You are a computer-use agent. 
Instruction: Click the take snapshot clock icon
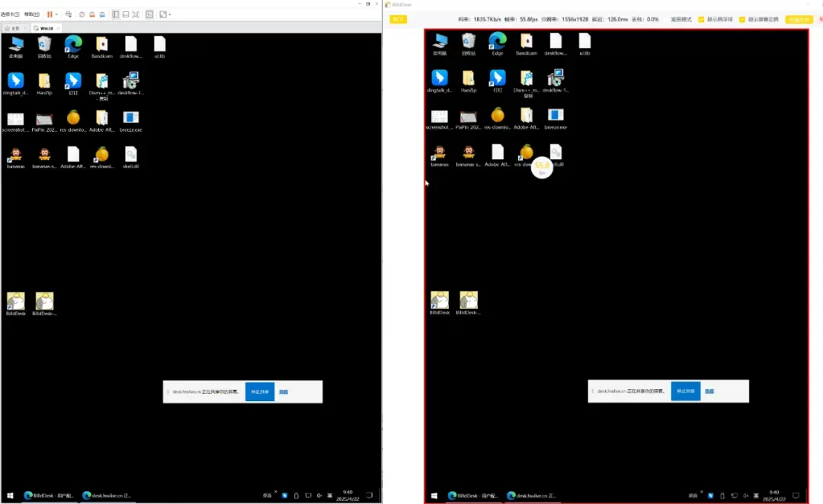click(x=82, y=14)
